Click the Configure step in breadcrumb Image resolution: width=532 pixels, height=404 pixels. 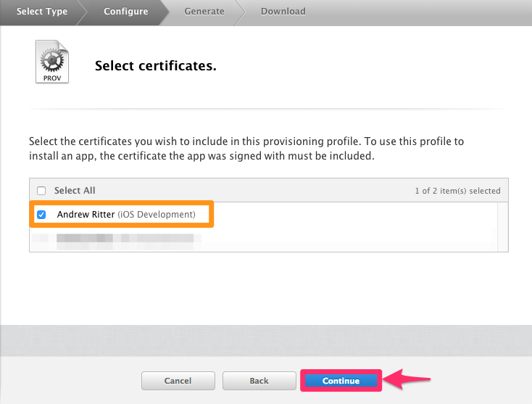click(x=125, y=11)
